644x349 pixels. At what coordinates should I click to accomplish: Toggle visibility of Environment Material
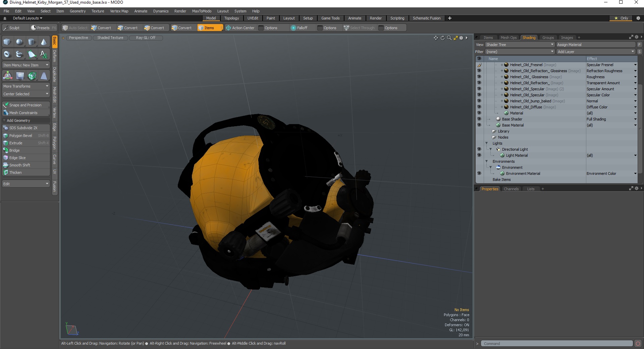click(x=479, y=173)
